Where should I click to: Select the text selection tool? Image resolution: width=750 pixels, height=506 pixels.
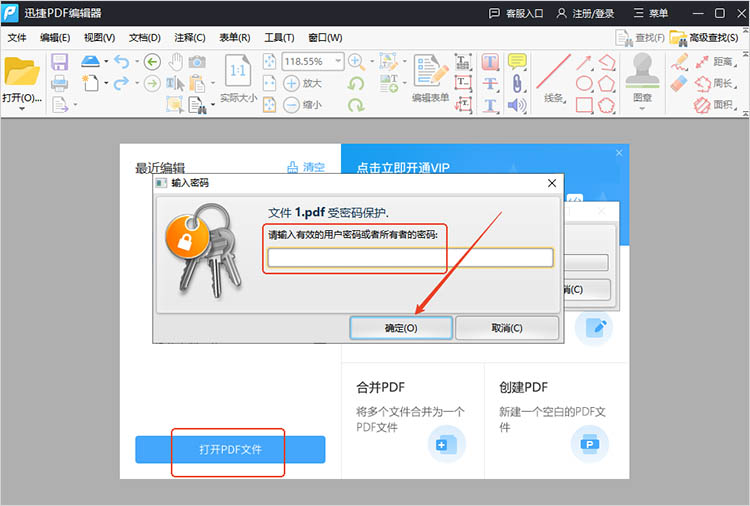[x=175, y=83]
